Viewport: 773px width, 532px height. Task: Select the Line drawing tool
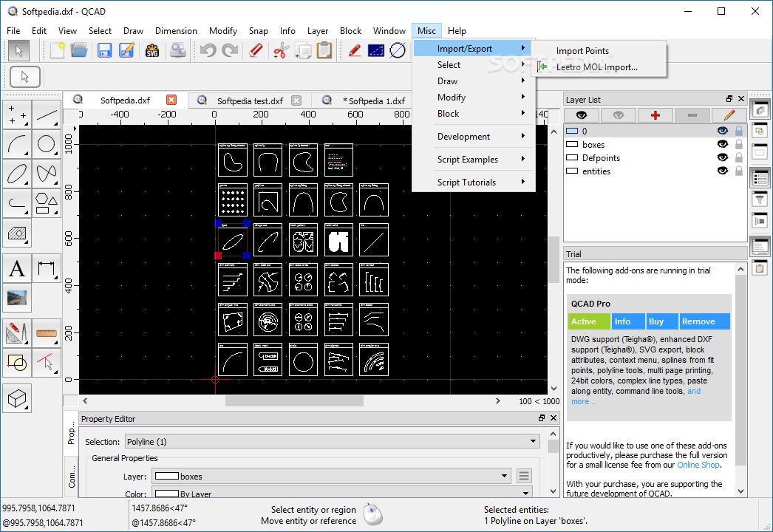pos(47,115)
